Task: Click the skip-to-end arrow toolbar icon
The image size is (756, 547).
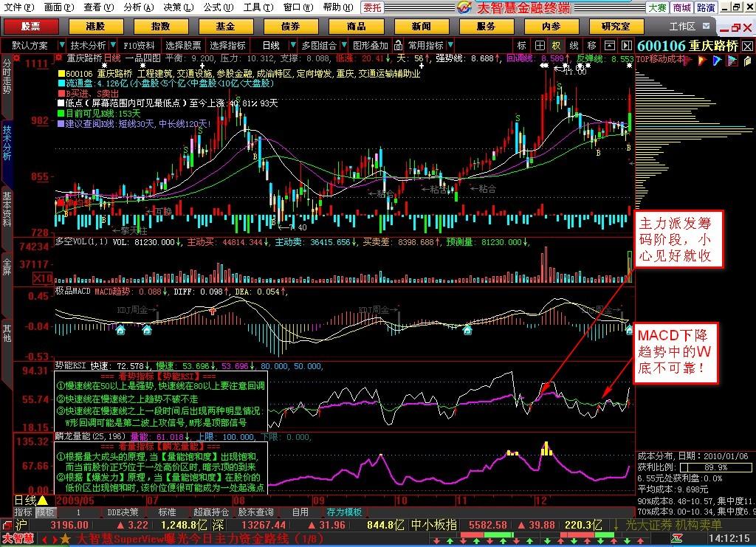Action: [x=626, y=46]
